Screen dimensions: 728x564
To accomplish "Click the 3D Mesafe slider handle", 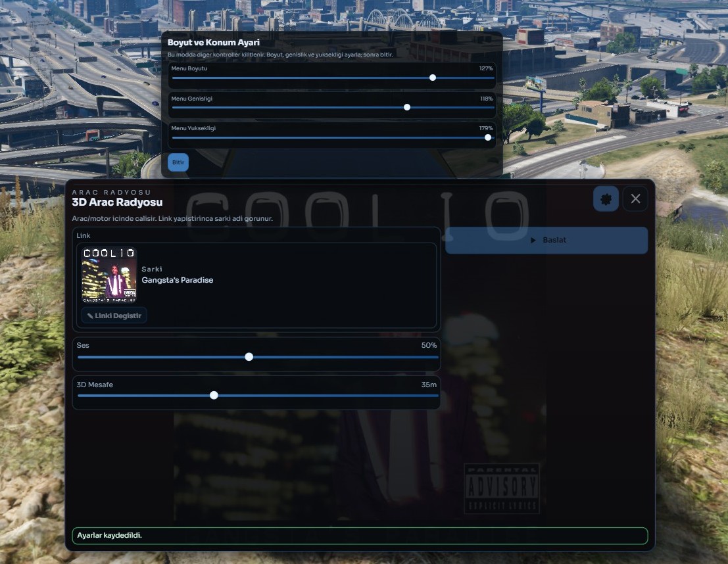I will click(x=214, y=395).
